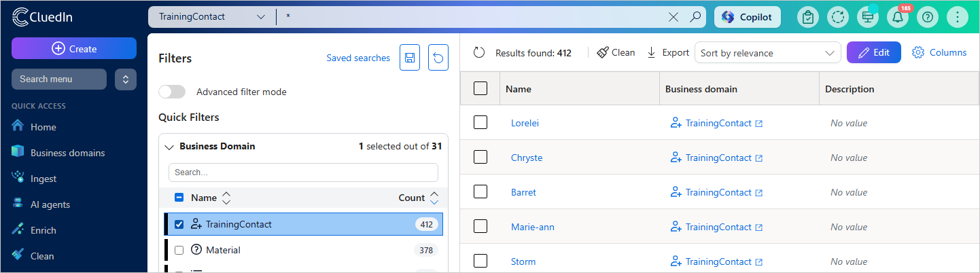Image resolution: width=980 pixels, height=273 pixels.
Task: Click the 412 count badge
Action: (427, 224)
